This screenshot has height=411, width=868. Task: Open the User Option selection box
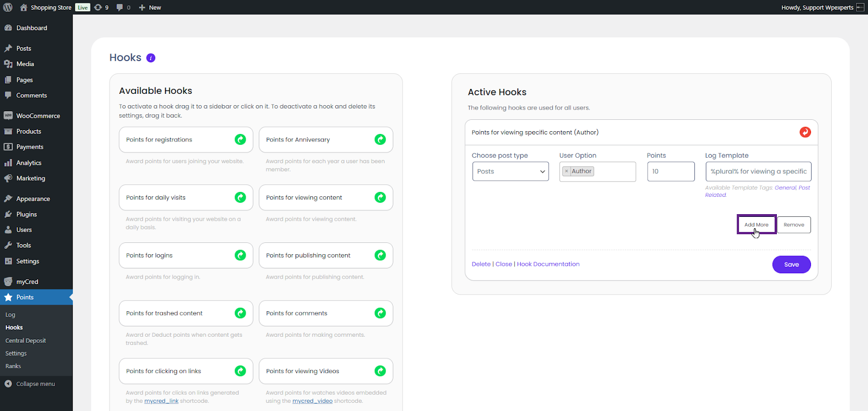point(613,171)
